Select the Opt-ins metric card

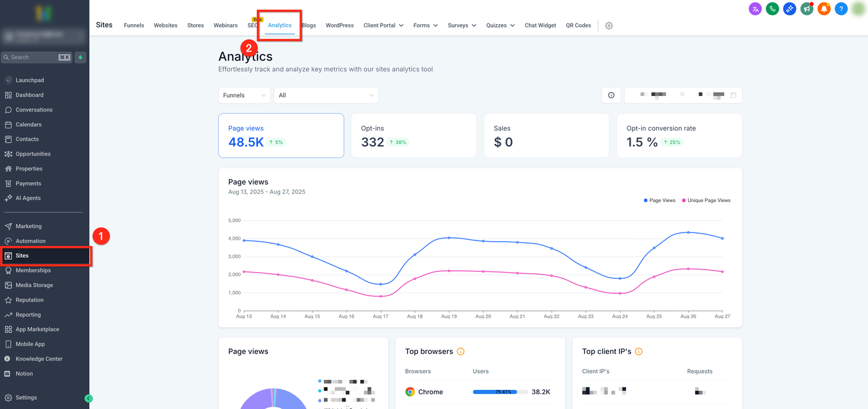(414, 136)
